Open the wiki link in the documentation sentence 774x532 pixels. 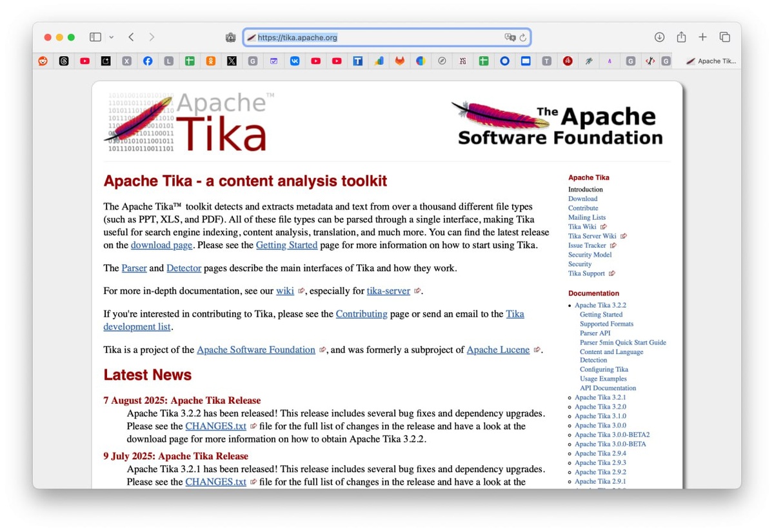pyautogui.click(x=285, y=291)
